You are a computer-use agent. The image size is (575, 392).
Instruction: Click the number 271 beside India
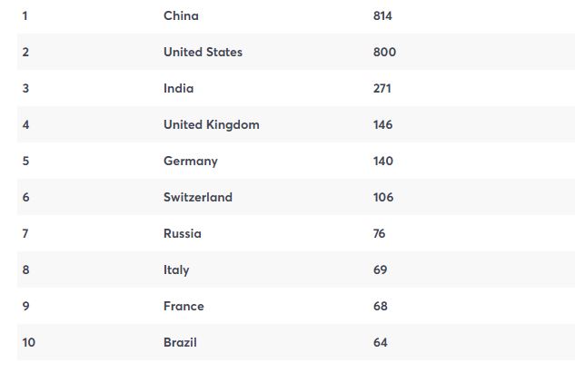tap(382, 88)
